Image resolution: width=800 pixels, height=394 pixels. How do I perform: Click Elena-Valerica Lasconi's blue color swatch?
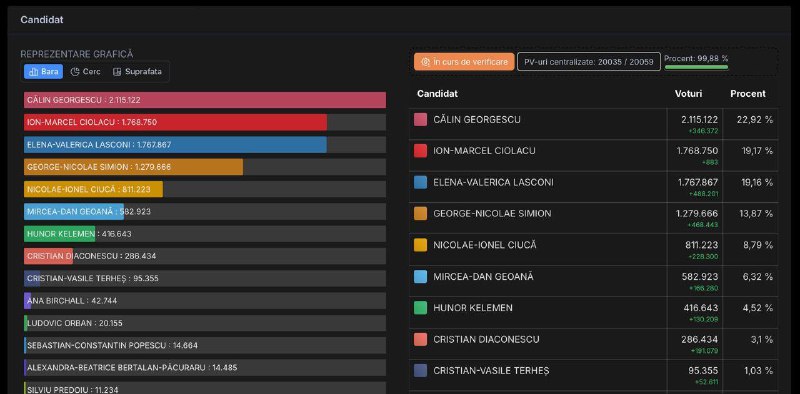(x=420, y=183)
